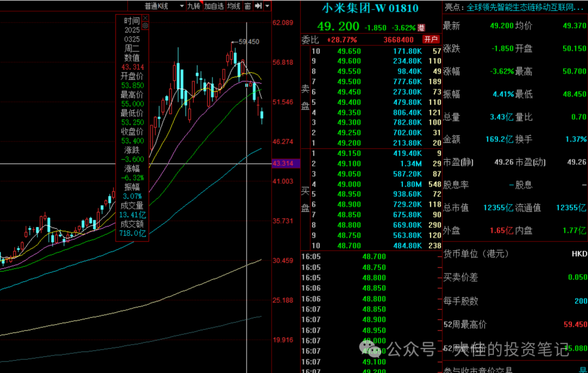
Task: Click the 最低 value 48.450
Action: (574, 94)
